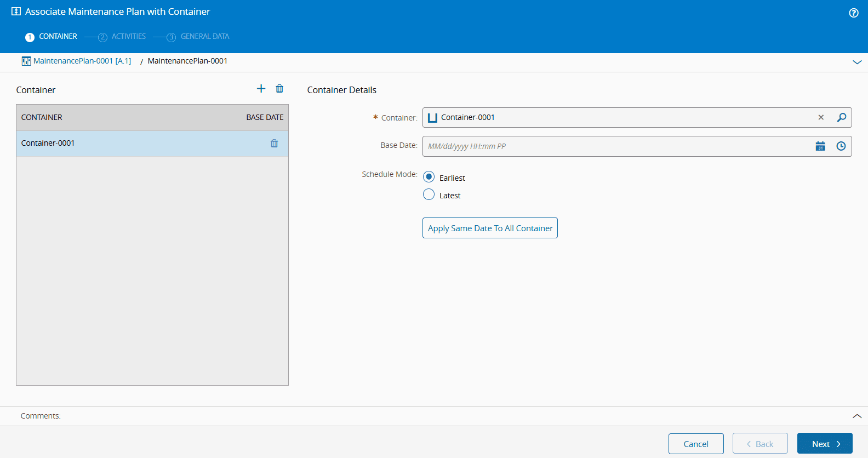The width and height of the screenshot is (868, 458).
Task: Open the Base Date time picker clock
Action: tap(841, 146)
